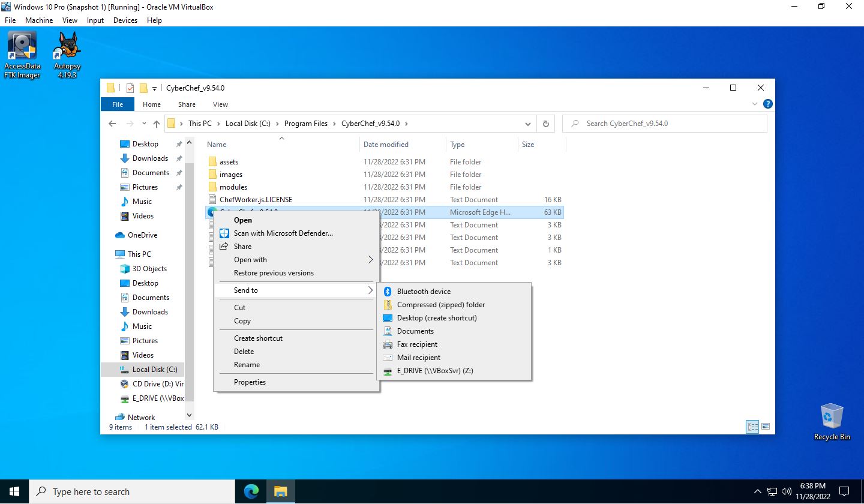Send file to E_DRIVE (\\VBoxSvr) (Z:)
Screen dimensions: 864x504
(454, 371)
